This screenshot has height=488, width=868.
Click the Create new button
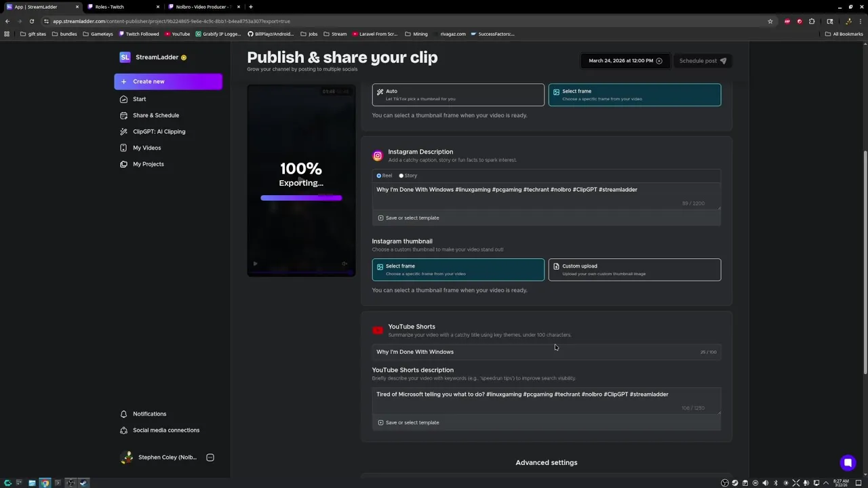click(x=168, y=81)
